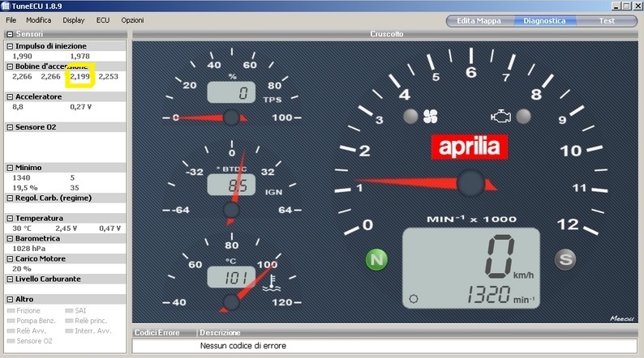The image size is (644, 358).
Task: Click temperature voltage 2,45 V
Action: point(67,228)
